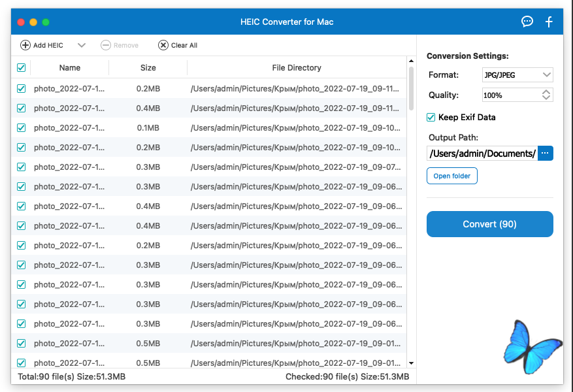Uncheck Keep Exif Data
This screenshot has width=573, height=392.
(x=431, y=118)
